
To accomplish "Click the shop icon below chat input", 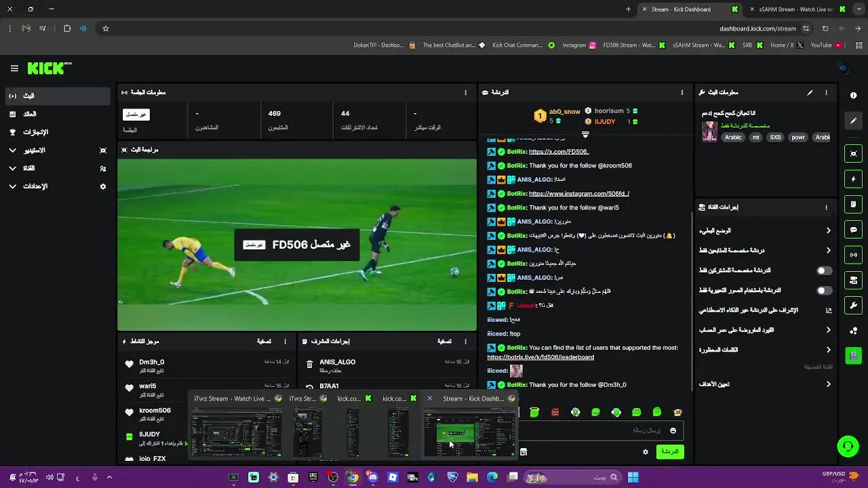I will click(x=523, y=451).
